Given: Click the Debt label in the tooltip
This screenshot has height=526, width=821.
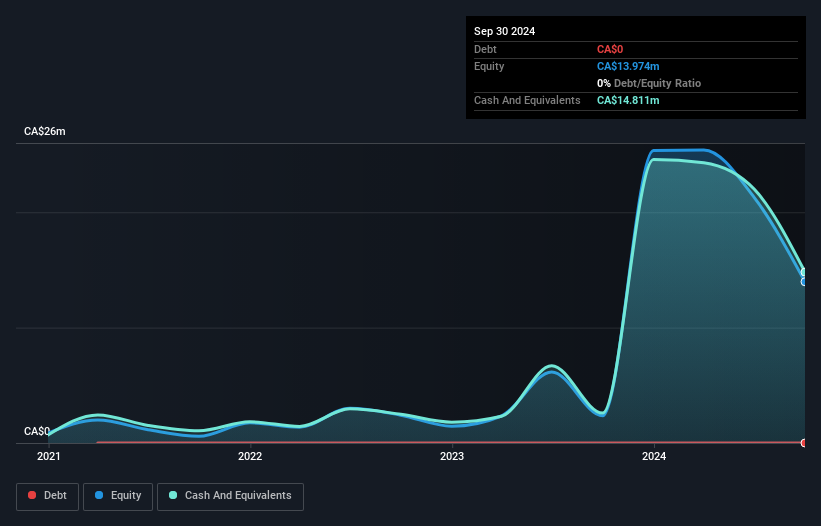Looking at the screenshot, I should 485,49.
